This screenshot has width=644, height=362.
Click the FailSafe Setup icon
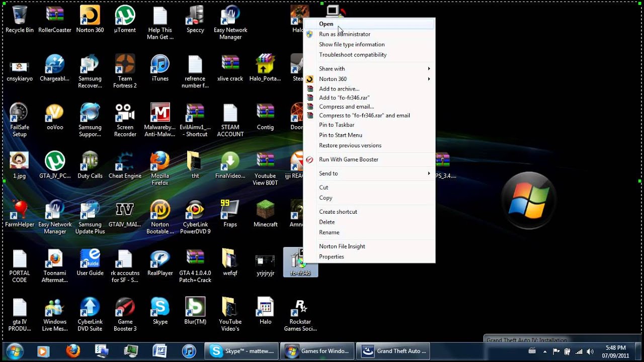coord(20,120)
